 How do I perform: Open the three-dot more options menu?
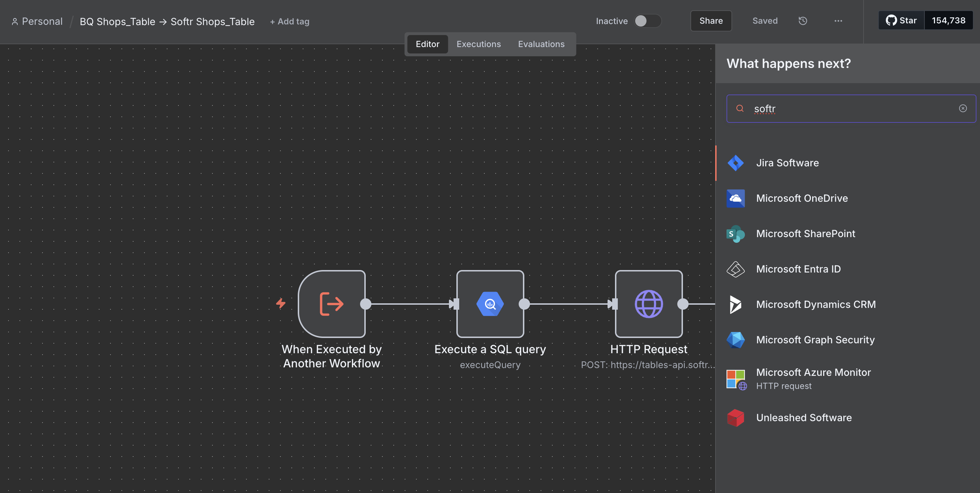coord(838,21)
